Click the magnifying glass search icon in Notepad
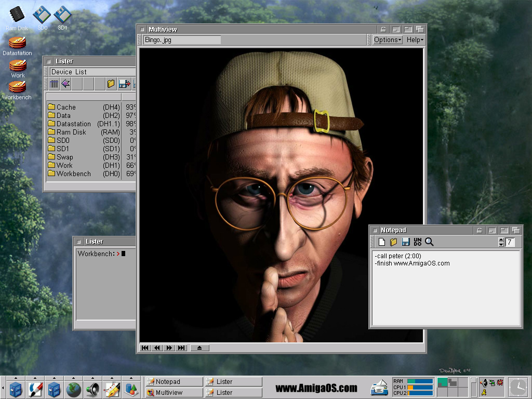The height and width of the screenshot is (399, 532). pyautogui.click(x=429, y=242)
